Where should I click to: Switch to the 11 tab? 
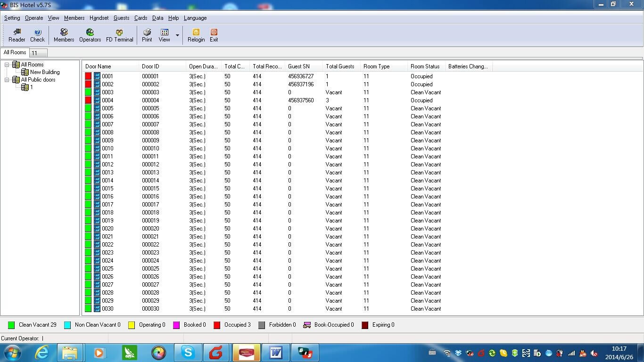click(x=38, y=53)
